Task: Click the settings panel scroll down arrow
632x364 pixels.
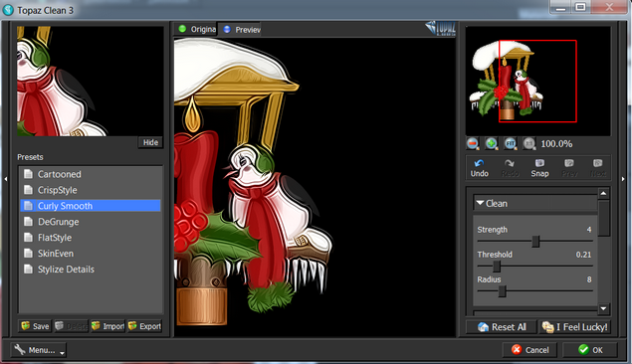Action: point(603,309)
